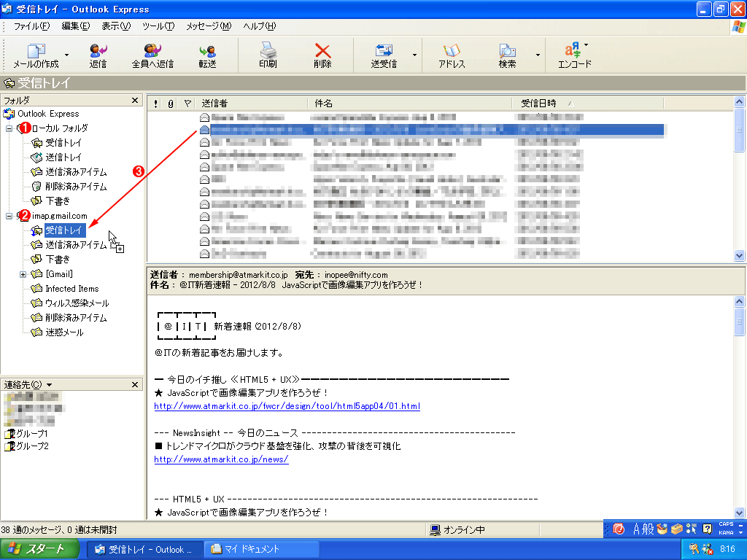
Task: Select imap.gmail.com 送信済みアイテム folder
Action: click(x=75, y=245)
